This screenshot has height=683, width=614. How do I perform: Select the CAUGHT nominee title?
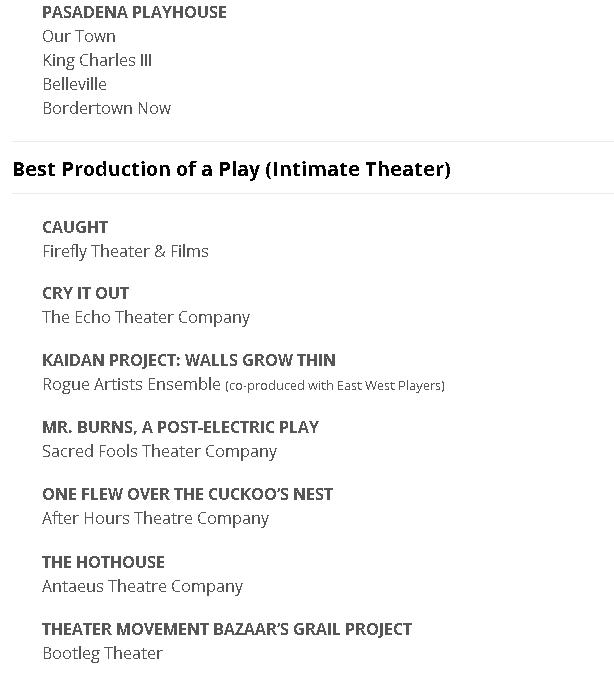pos(75,227)
